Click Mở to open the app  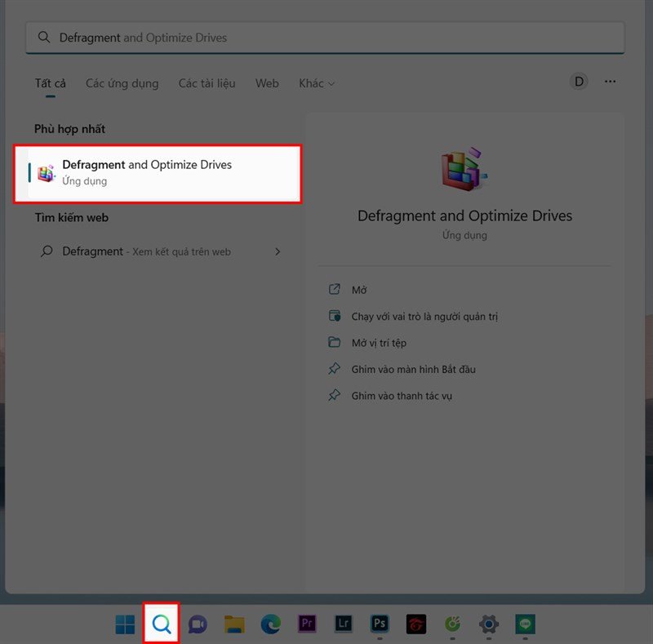(x=359, y=290)
